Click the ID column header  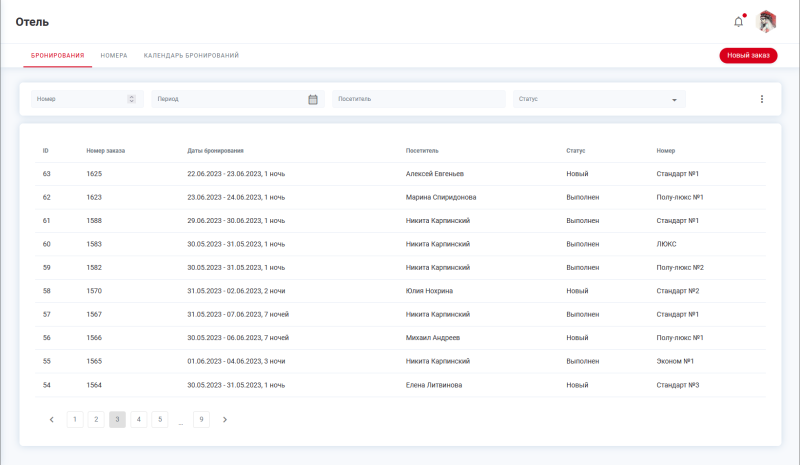(45, 151)
